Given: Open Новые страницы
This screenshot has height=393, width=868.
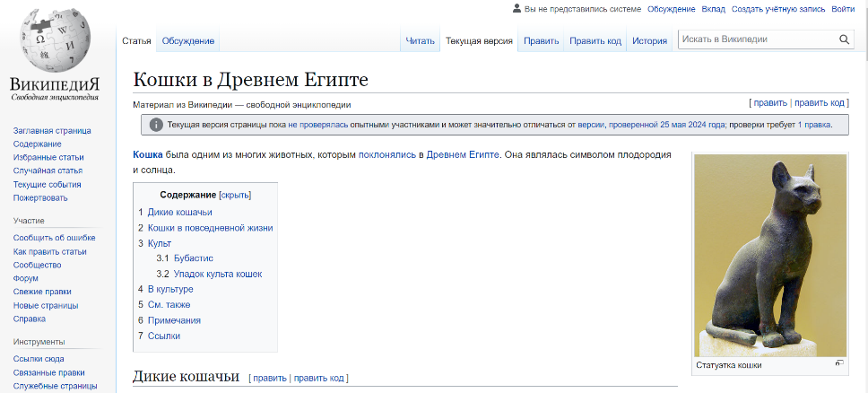Looking at the screenshot, I should pyautogui.click(x=46, y=305).
